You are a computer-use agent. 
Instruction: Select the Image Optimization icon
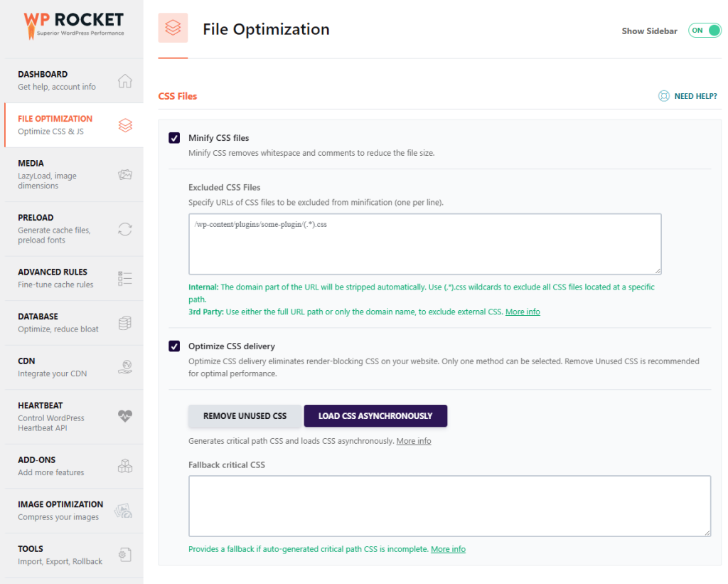[x=122, y=511]
